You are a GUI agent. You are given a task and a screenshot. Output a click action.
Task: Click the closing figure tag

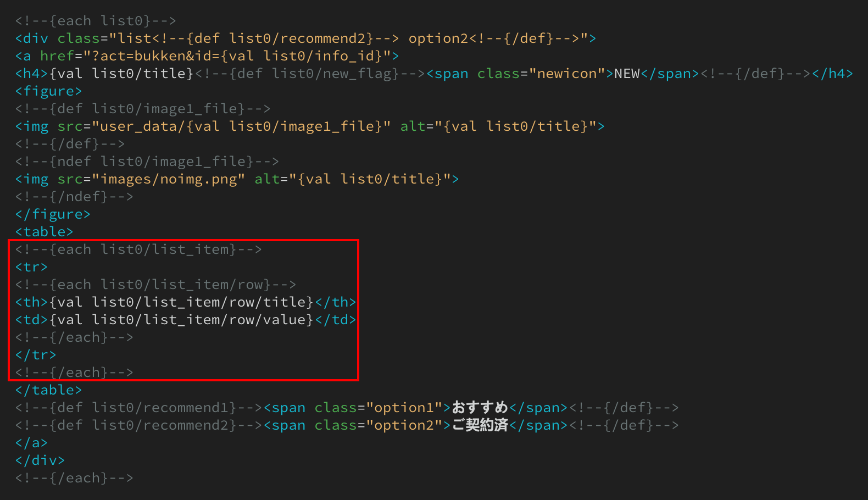tap(53, 214)
